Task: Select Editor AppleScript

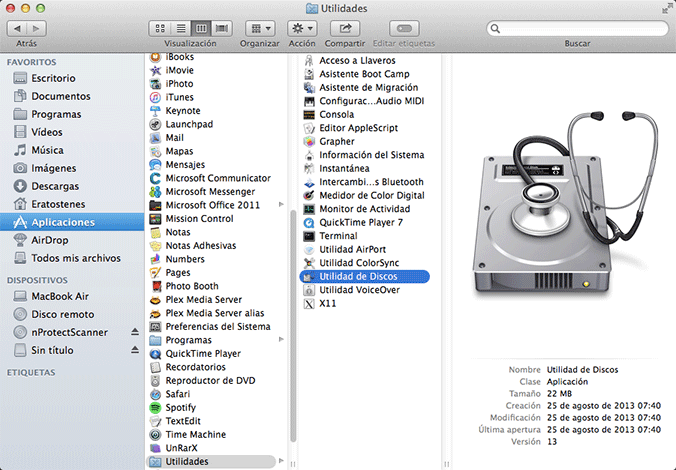Action: click(x=358, y=128)
